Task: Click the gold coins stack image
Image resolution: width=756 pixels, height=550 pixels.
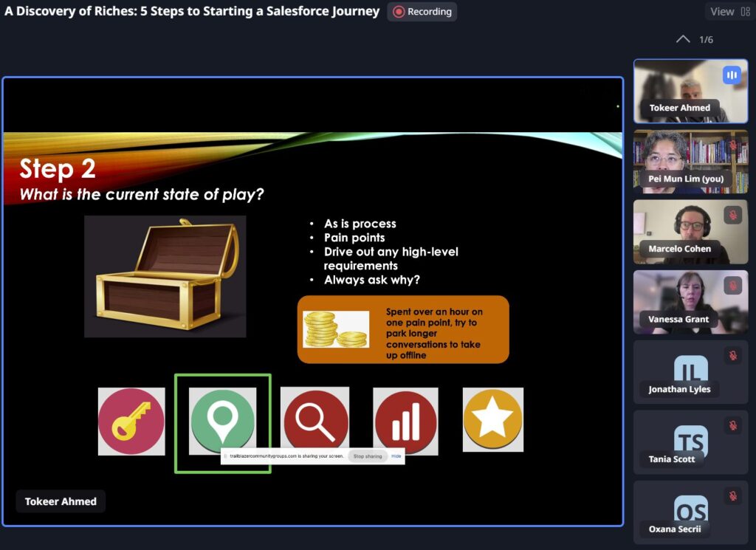Action: 336,329
